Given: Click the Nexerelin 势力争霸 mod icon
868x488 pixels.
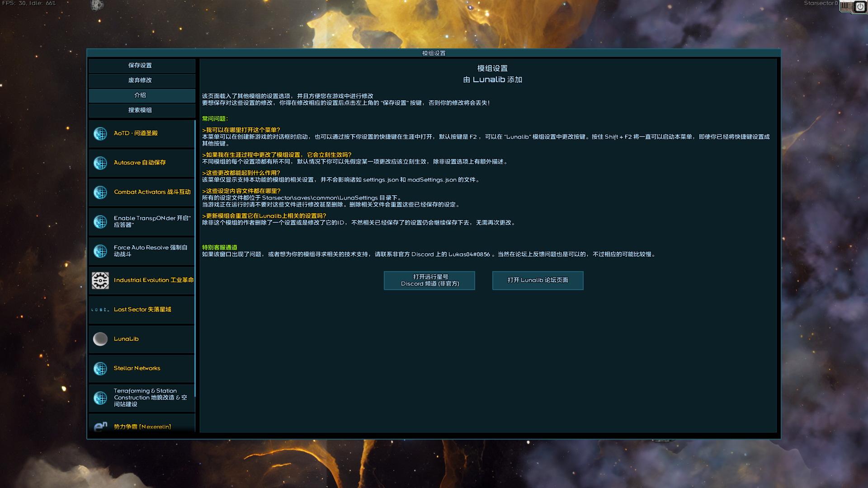Looking at the screenshot, I should pos(100,426).
